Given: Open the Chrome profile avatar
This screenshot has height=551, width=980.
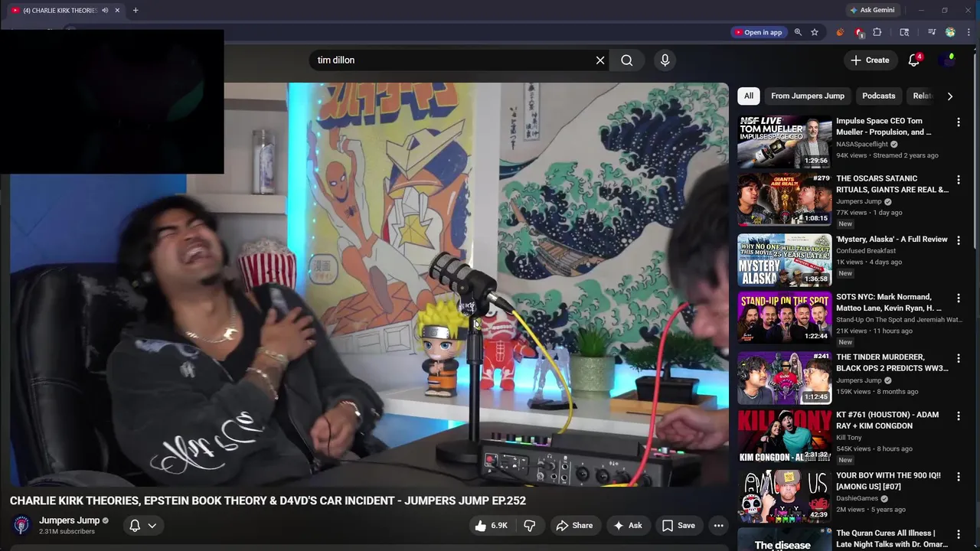Looking at the screenshot, I should click(x=950, y=32).
